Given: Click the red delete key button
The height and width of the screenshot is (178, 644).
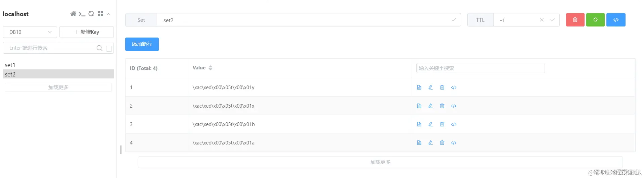Looking at the screenshot, I should [575, 20].
